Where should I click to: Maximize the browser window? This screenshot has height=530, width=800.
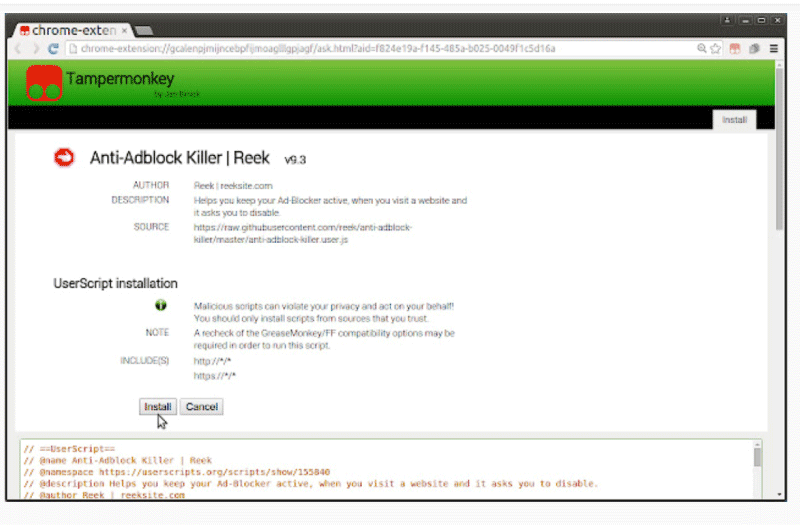(761, 20)
